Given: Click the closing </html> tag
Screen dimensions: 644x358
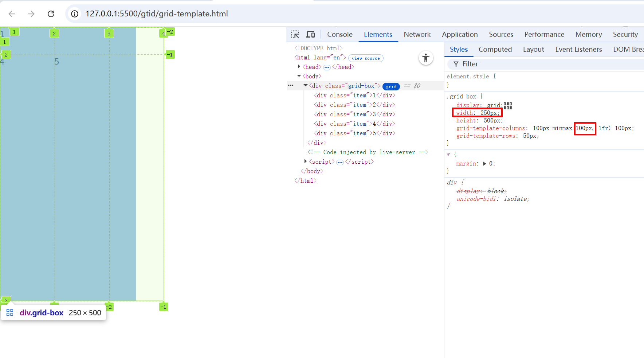Looking at the screenshot, I should 305,180.
